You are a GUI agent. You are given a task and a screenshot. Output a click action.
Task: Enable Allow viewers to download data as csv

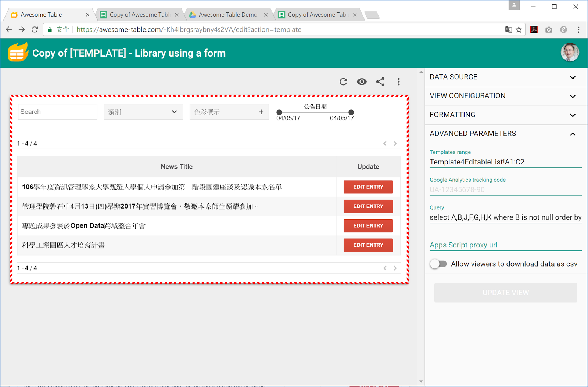[x=438, y=264]
